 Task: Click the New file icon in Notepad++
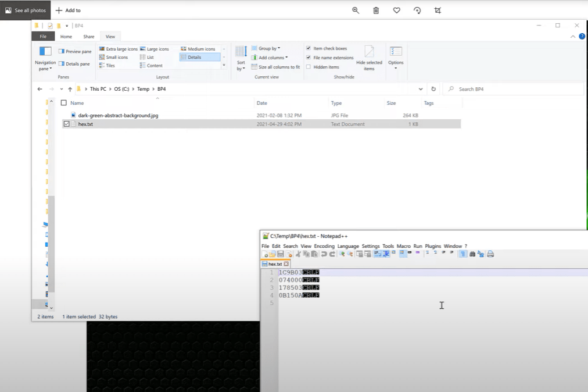(265, 254)
